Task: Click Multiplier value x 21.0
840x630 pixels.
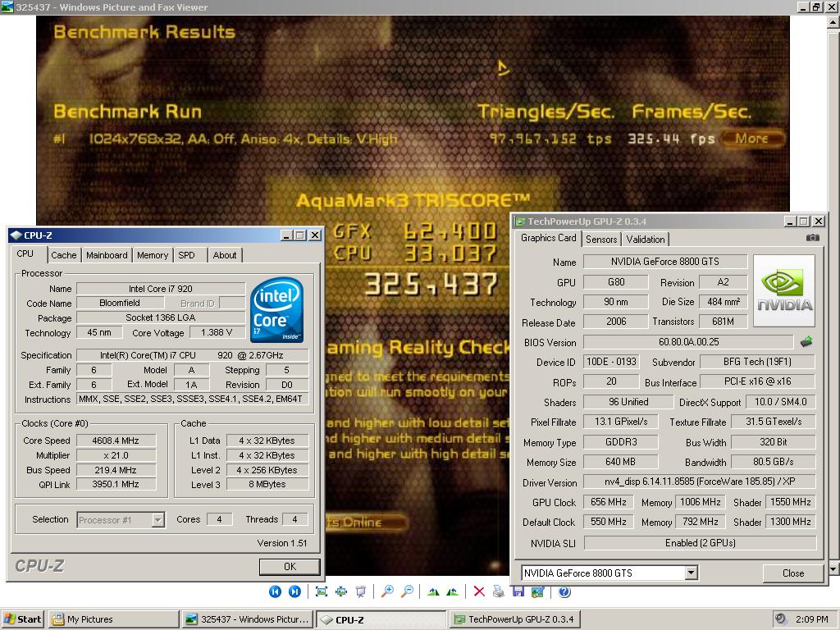Action: [x=116, y=455]
